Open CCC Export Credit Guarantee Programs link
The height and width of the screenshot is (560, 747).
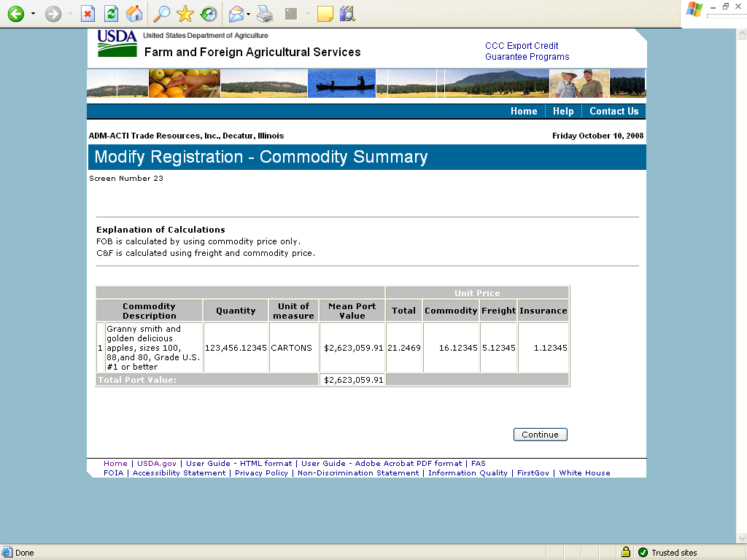point(527,51)
